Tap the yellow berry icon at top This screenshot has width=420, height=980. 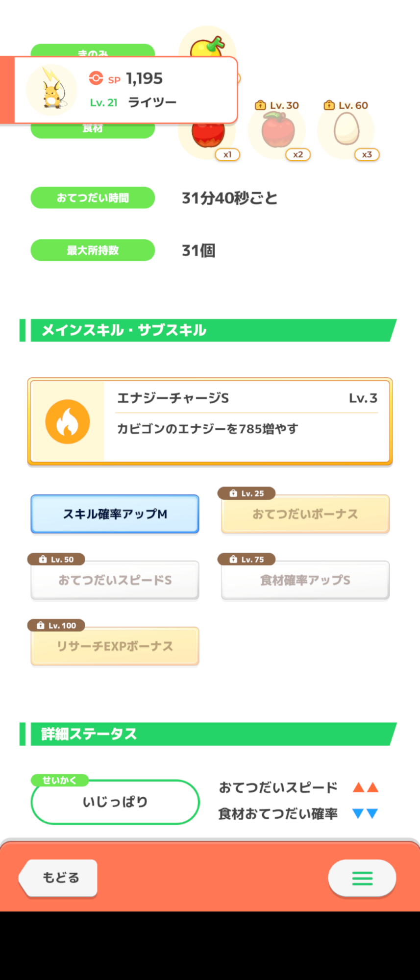coord(207,45)
